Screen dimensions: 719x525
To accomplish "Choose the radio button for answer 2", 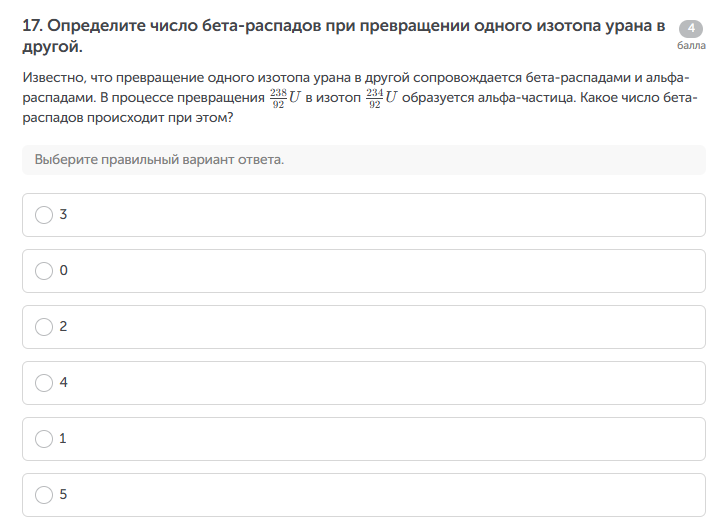I will (x=44, y=327).
